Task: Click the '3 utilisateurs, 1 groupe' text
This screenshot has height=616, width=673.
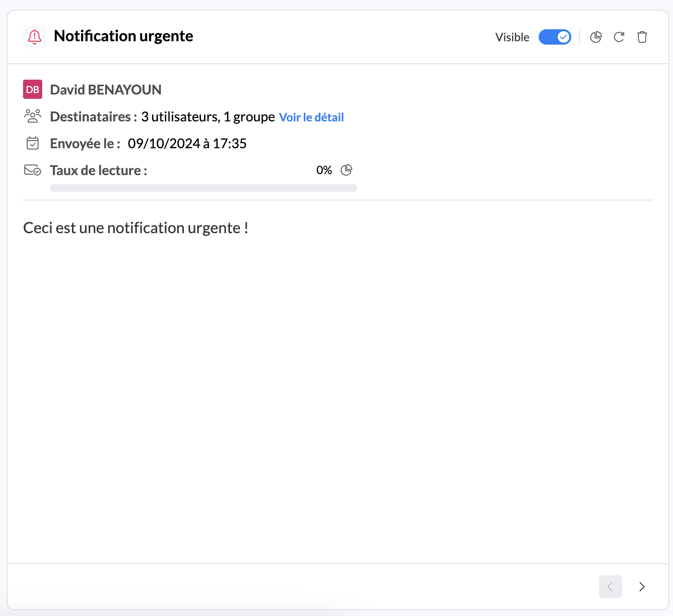Action: (x=207, y=117)
